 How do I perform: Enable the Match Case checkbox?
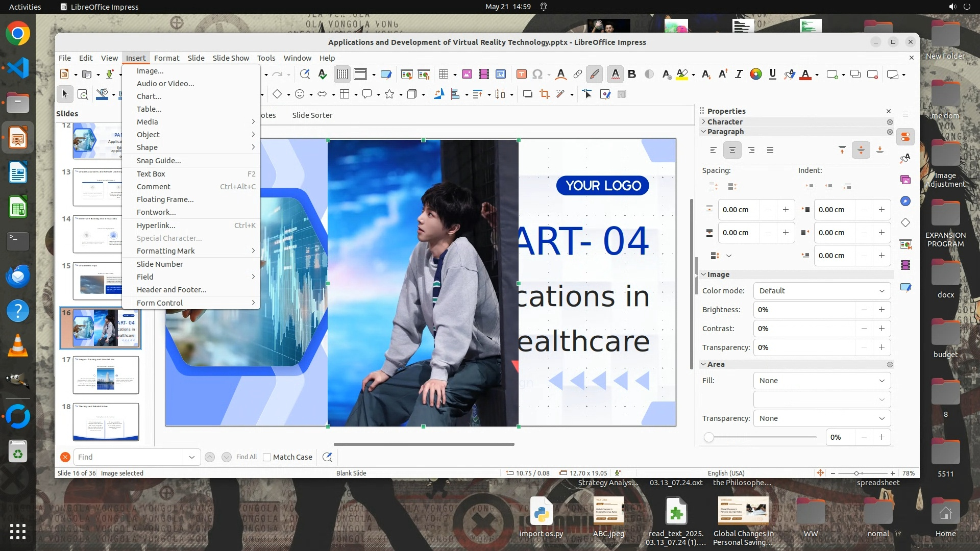(267, 457)
